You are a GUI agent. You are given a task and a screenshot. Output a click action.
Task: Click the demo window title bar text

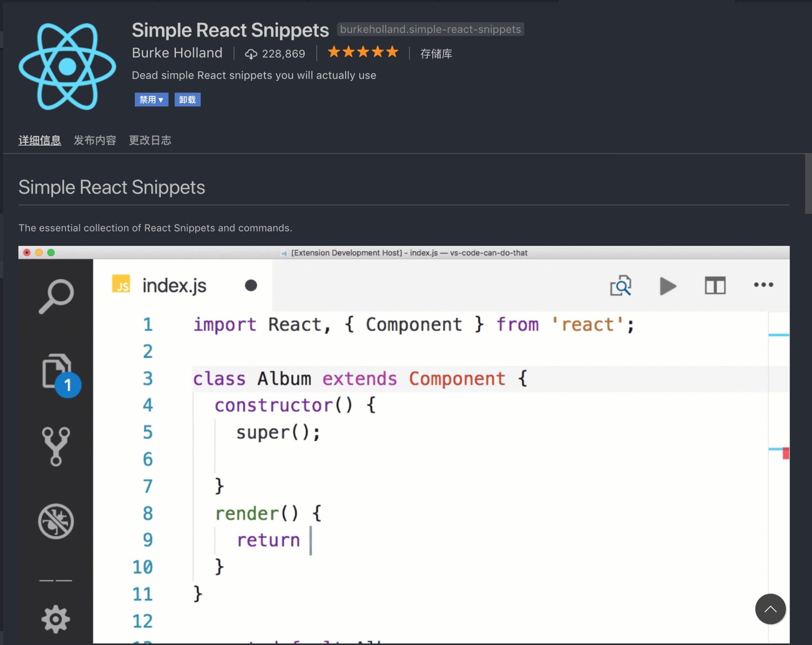pyautogui.click(x=409, y=253)
